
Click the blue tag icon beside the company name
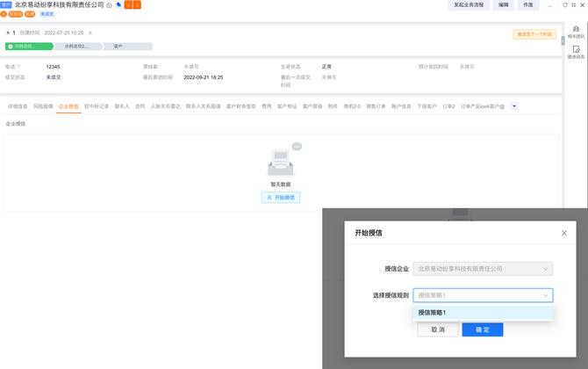118,5
